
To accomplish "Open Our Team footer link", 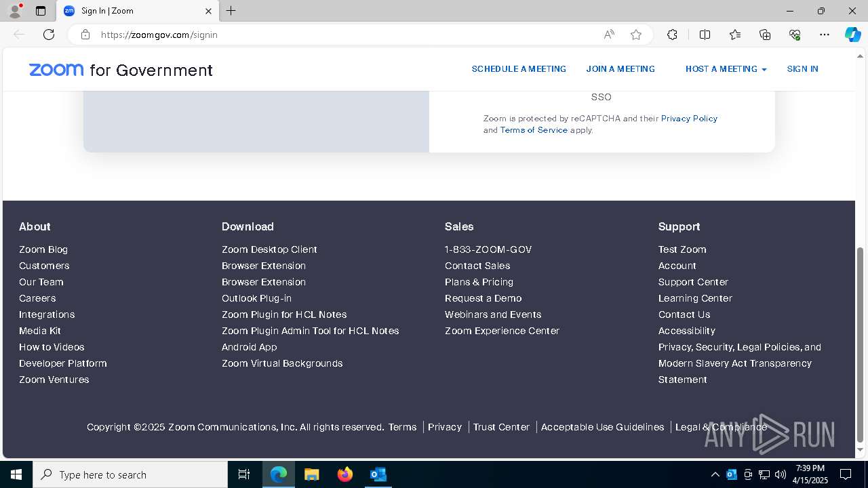I will click(x=41, y=282).
